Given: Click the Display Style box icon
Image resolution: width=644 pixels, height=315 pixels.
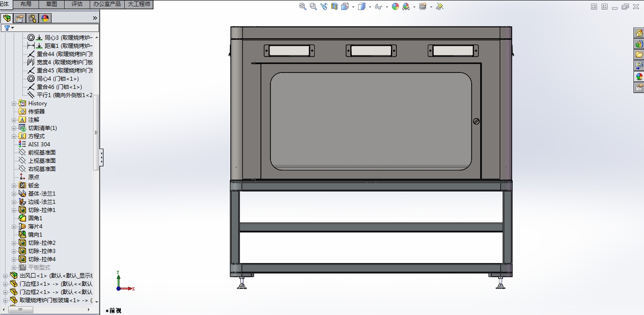Looking at the screenshot, I should 362,6.
